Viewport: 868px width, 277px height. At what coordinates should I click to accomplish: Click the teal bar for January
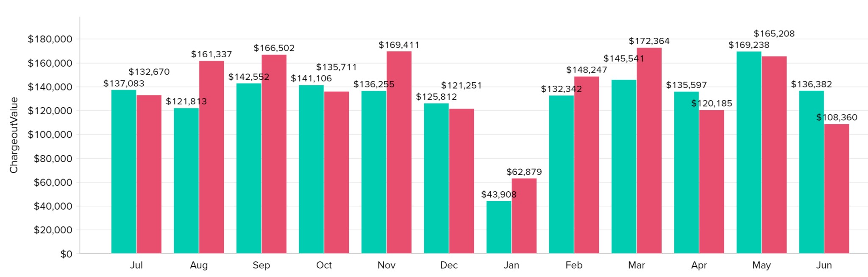click(x=499, y=227)
